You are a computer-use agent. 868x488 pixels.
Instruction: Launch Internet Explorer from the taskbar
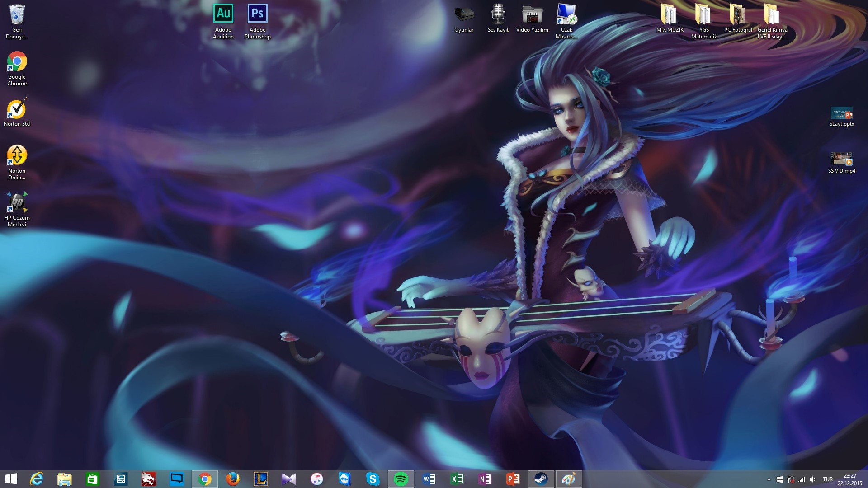37,479
